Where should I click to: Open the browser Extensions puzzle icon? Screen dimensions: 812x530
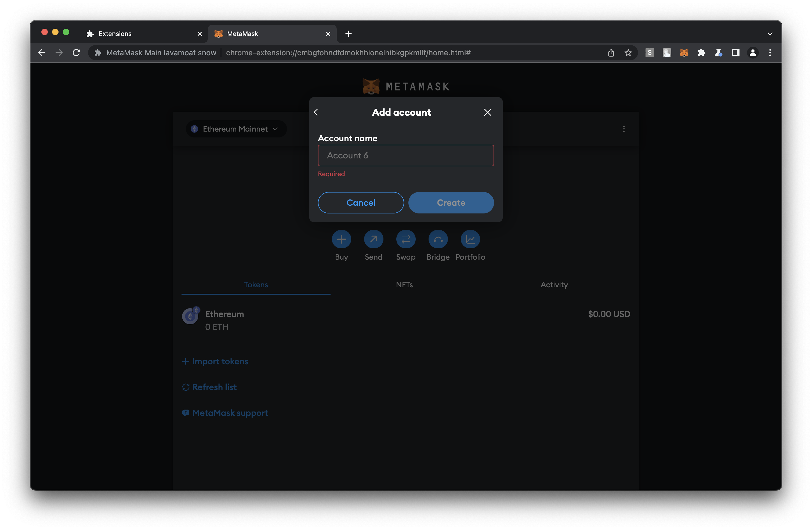click(701, 53)
